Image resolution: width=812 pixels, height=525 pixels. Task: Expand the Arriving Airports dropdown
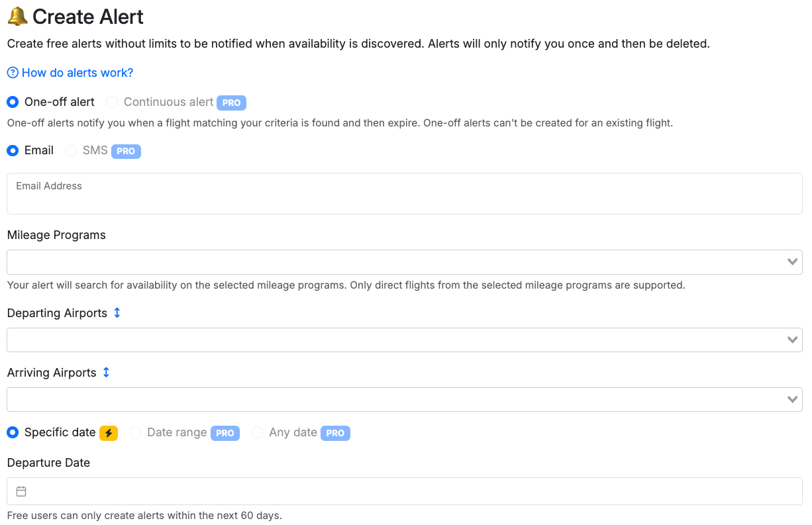[x=792, y=399]
